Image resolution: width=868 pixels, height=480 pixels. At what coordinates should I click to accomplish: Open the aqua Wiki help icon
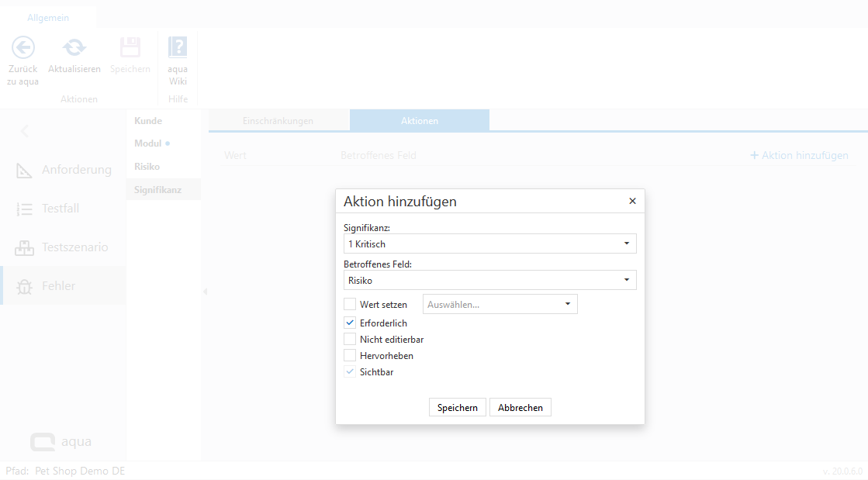[178, 48]
